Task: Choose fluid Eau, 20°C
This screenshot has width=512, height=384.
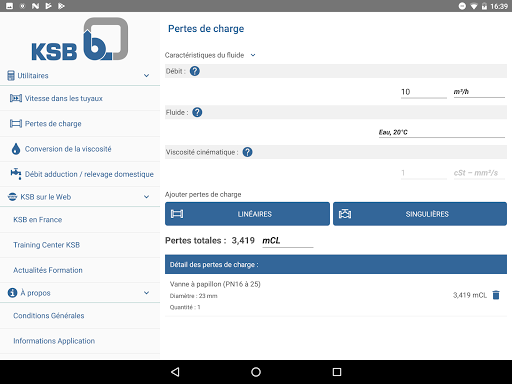Action: [x=442, y=132]
